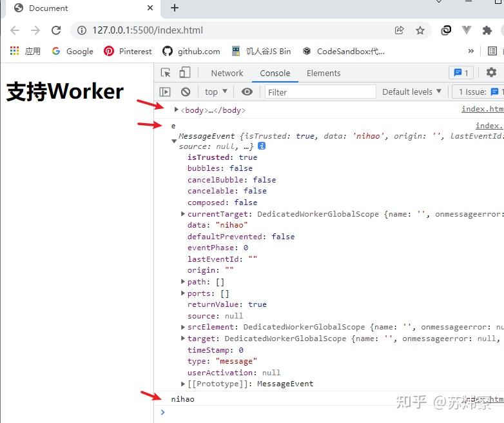This screenshot has width=504, height=423.
Task: Open the 应用 apps bookmark
Action: point(25,51)
